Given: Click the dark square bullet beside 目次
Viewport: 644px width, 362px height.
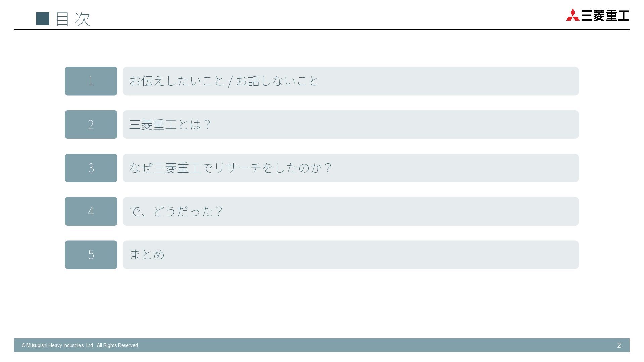Looking at the screenshot, I should 43,19.
